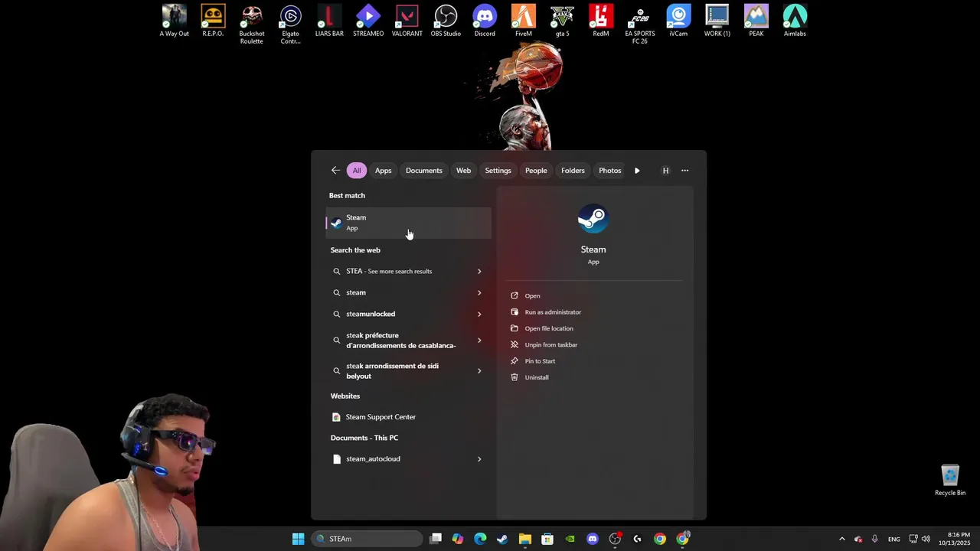The width and height of the screenshot is (980, 551).
Task: Select VALORANT desktop icon
Action: pyautogui.click(x=407, y=21)
